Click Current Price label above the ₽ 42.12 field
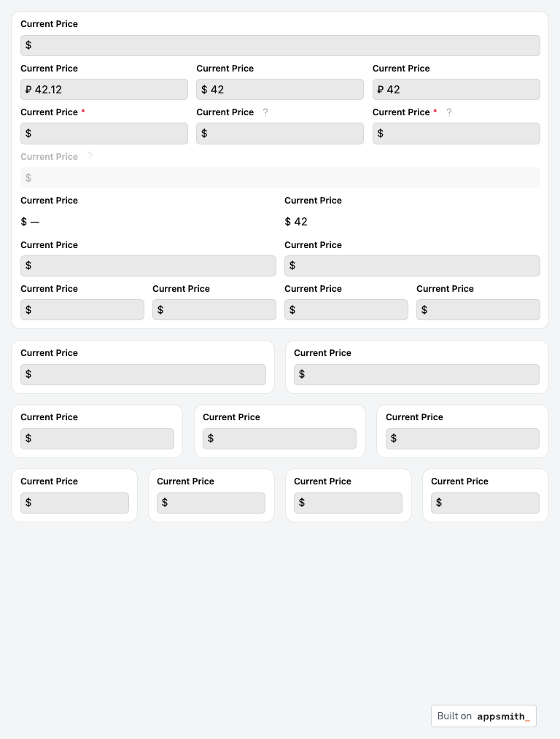 (49, 69)
